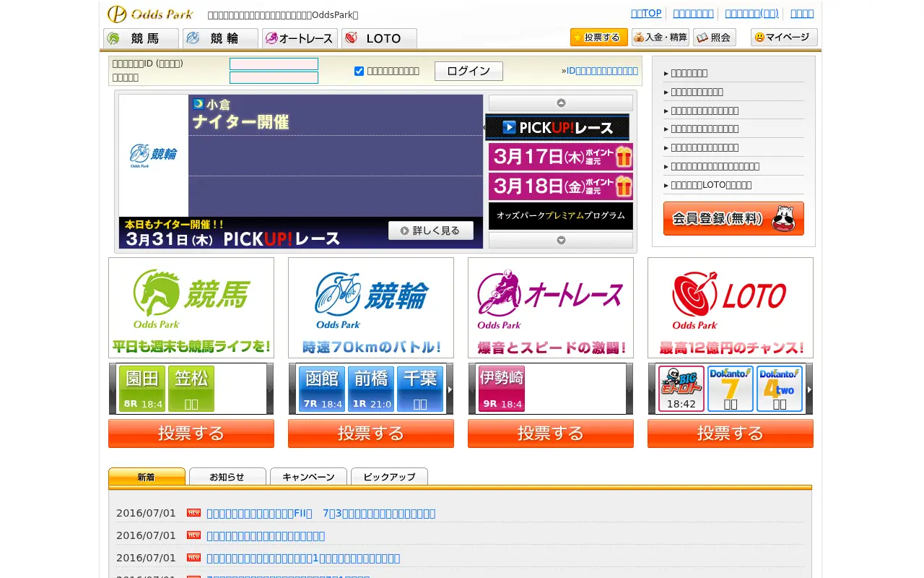Select the Dokanto 4two lottery tile
Viewport: 924px width, 578px height.
coord(780,389)
